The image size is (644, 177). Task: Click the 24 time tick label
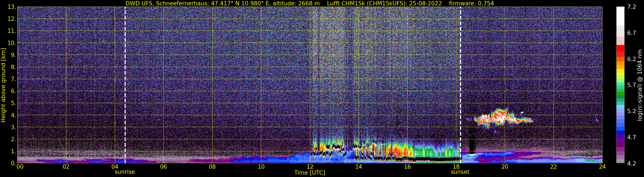602,166
